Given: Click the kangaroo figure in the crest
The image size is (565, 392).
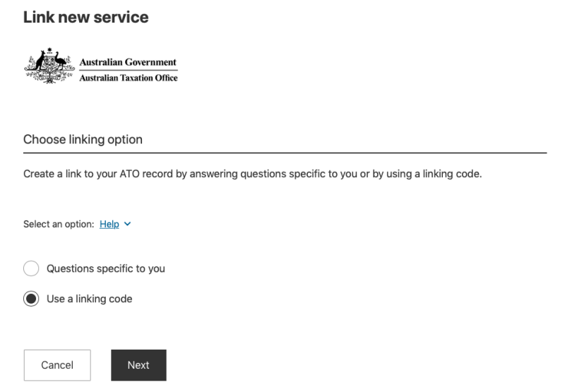Looking at the screenshot, I should click(x=40, y=61).
